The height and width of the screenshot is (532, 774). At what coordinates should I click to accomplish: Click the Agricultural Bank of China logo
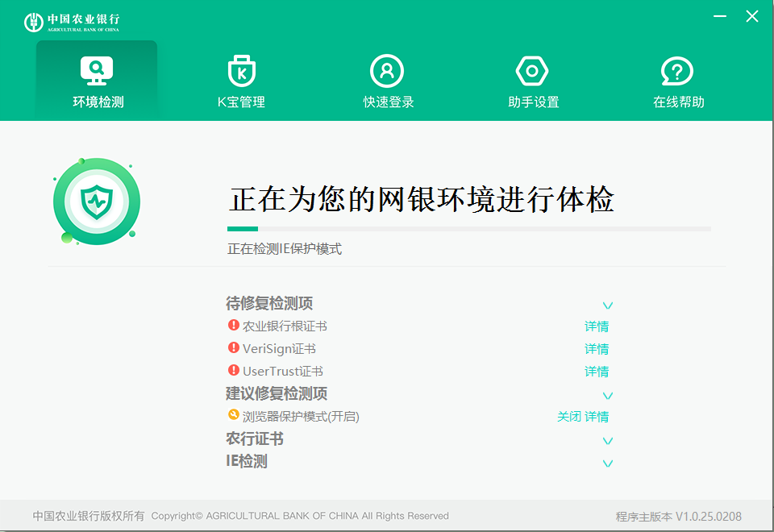(69, 21)
